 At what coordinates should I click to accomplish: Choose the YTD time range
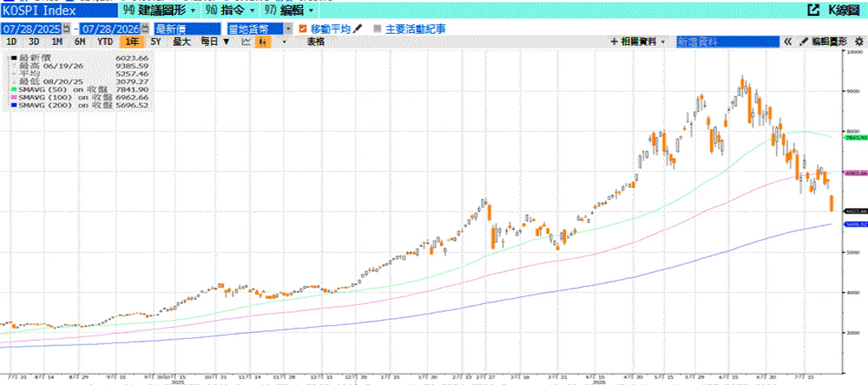tap(105, 42)
